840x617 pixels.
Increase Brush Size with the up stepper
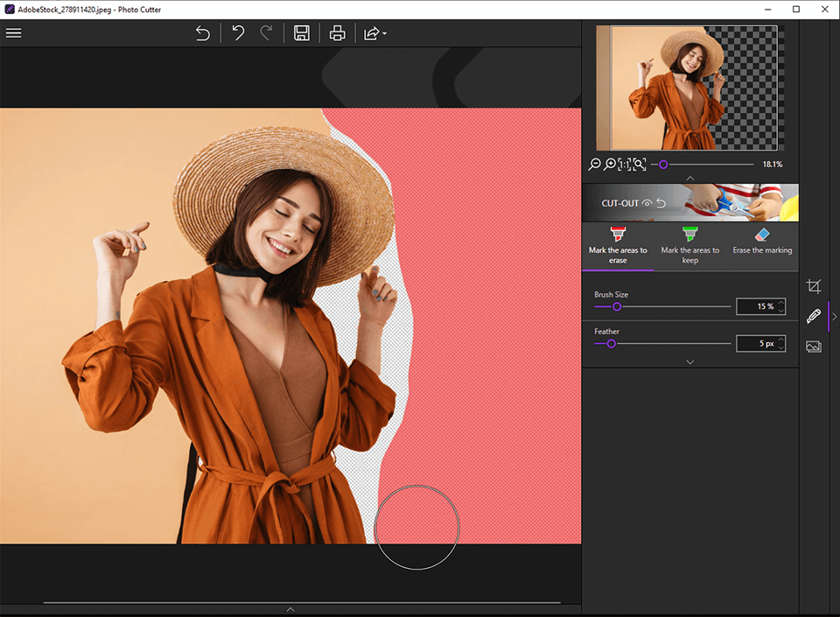(x=781, y=303)
